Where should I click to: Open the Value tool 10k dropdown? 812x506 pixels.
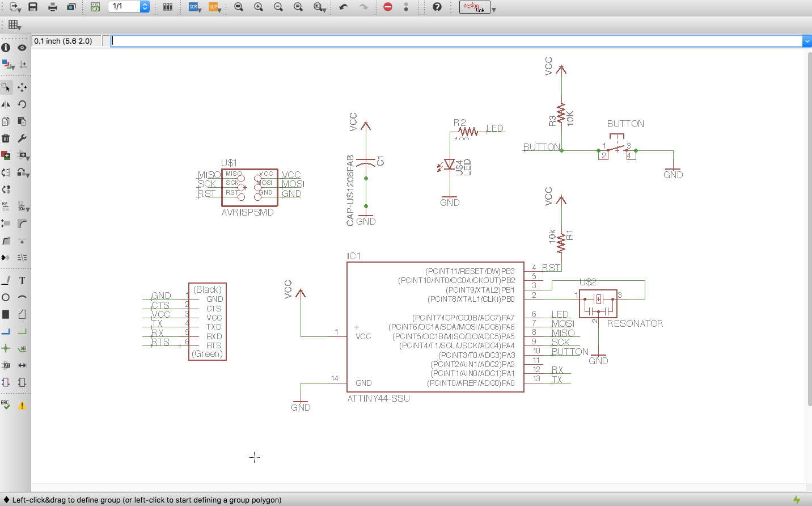click(x=23, y=206)
